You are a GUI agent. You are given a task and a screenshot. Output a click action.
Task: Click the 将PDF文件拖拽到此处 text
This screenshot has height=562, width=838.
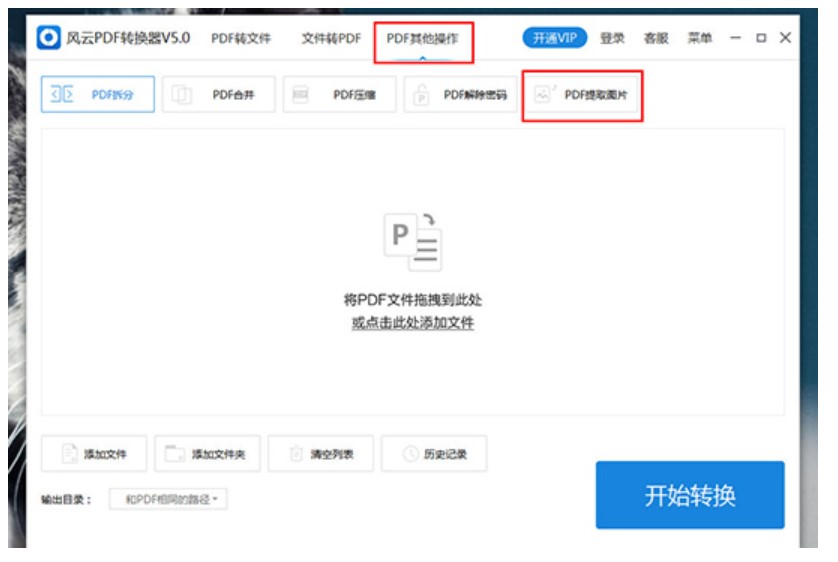pyautogui.click(x=413, y=300)
